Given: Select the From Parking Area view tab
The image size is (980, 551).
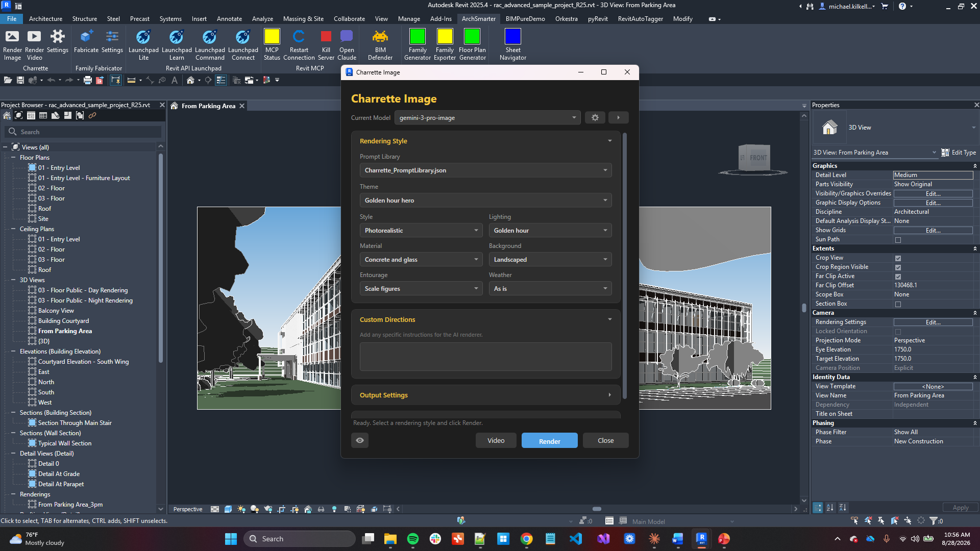Looking at the screenshot, I should [x=208, y=106].
